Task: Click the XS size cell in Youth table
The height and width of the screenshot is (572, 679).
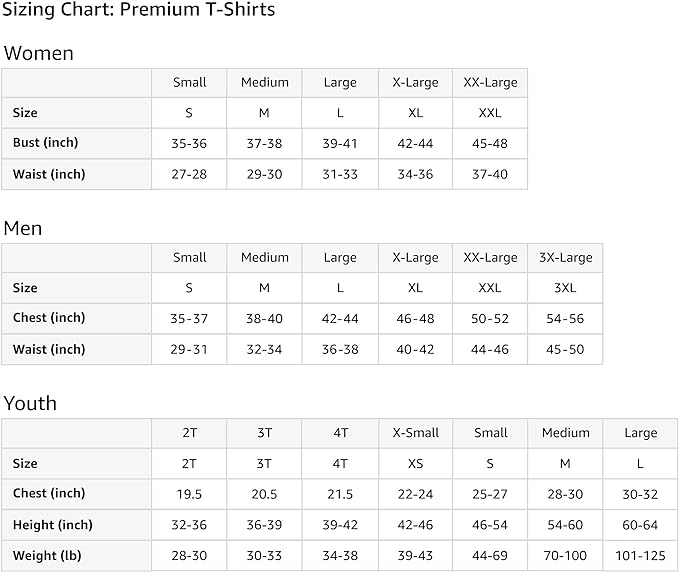Action: coord(415,463)
